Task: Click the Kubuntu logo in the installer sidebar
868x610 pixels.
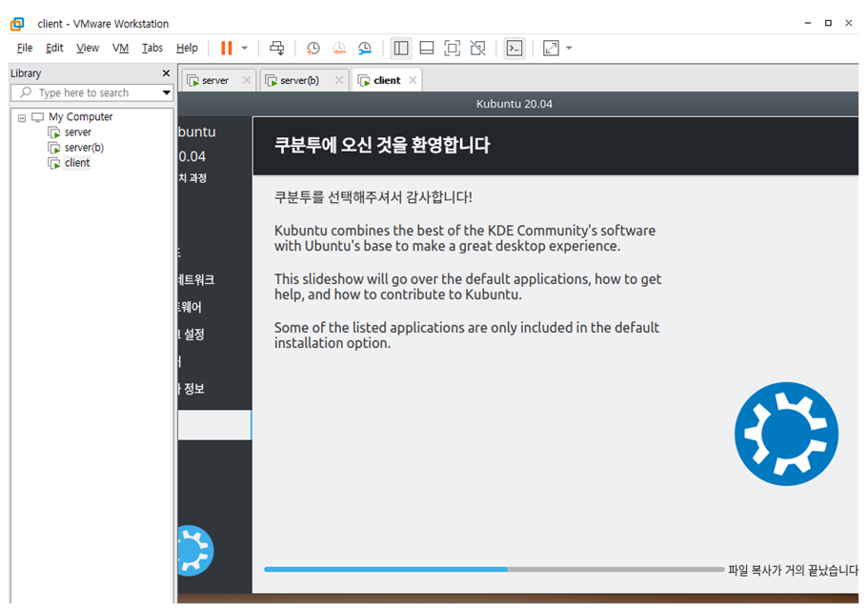Action: (x=195, y=551)
